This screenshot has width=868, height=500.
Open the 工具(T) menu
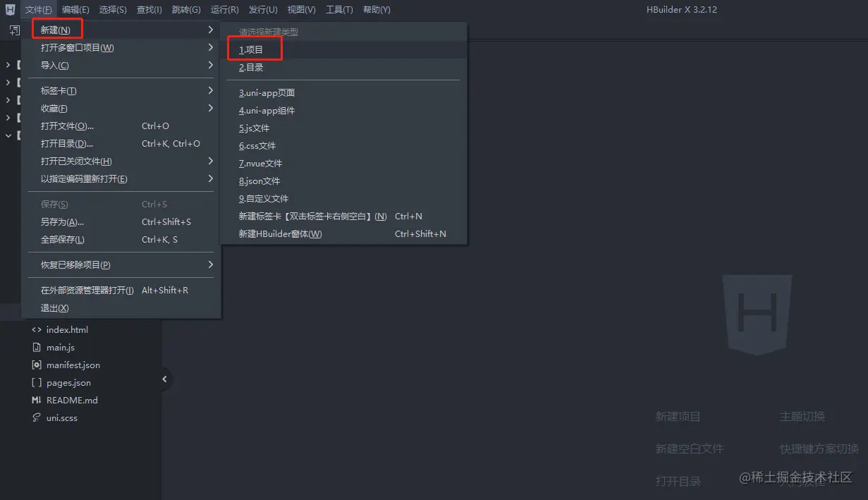click(339, 9)
